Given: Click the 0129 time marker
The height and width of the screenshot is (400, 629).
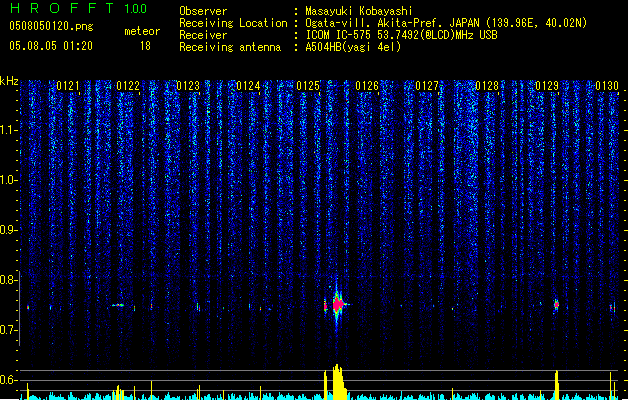Looking at the screenshot, I should [547, 86].
